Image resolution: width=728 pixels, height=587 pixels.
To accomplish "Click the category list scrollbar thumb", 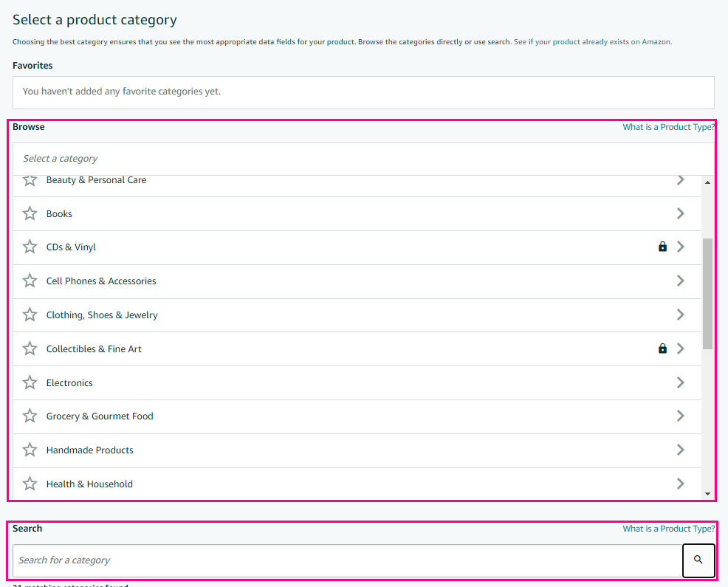I will pyautogui.click(x=707, y=294).
